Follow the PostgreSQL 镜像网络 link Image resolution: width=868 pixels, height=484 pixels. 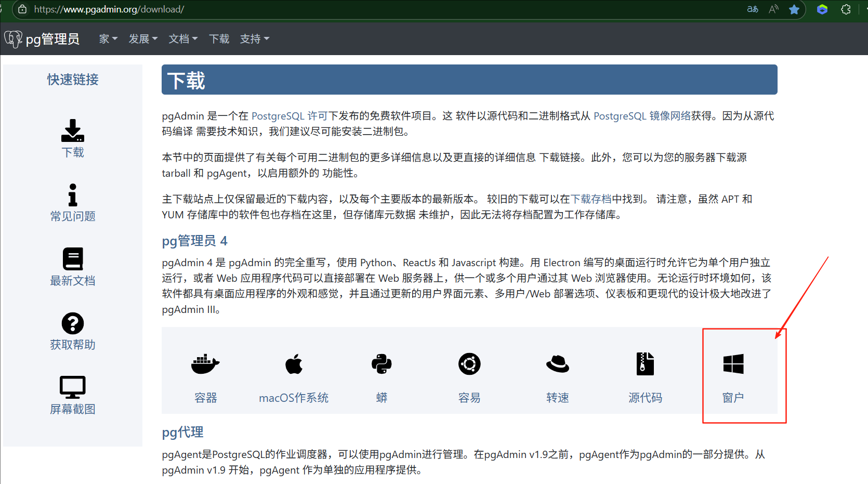(x=642, y=116)
